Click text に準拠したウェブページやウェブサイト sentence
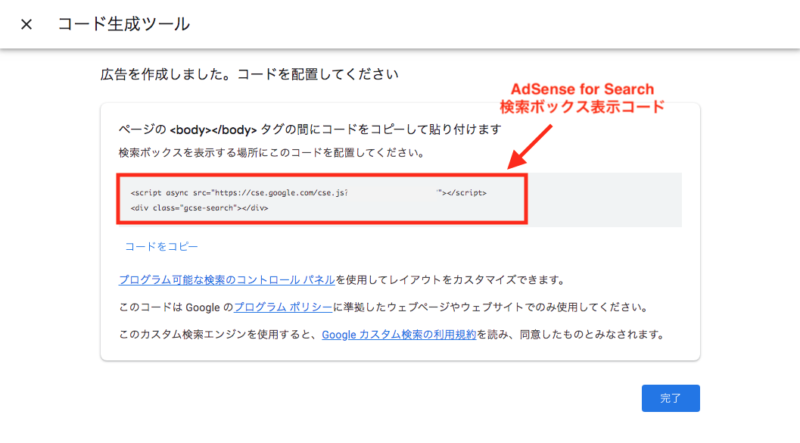Screen dimensions: 800x443 [491, 307]
